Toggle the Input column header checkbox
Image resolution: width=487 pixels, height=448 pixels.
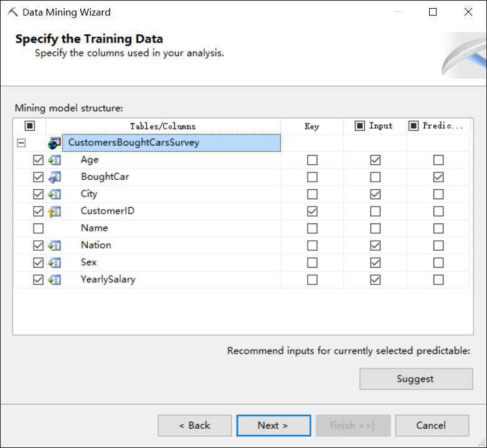[x=360, y=126]
